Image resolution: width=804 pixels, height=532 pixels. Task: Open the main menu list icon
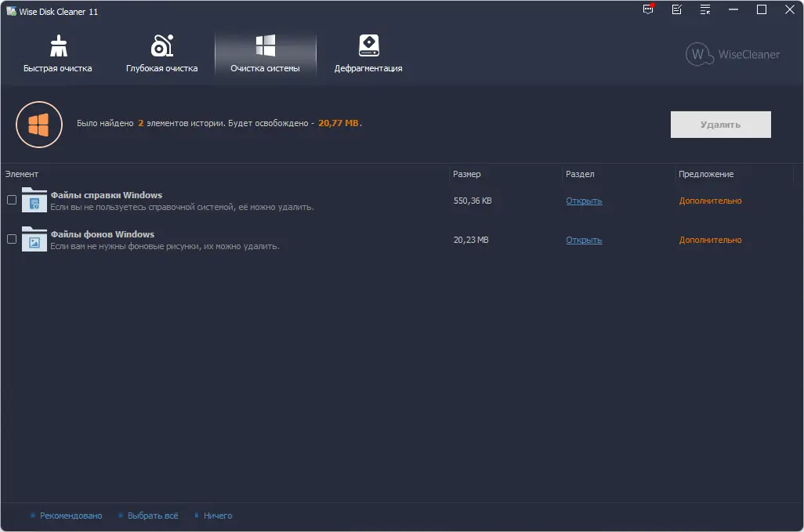(705, 9)
